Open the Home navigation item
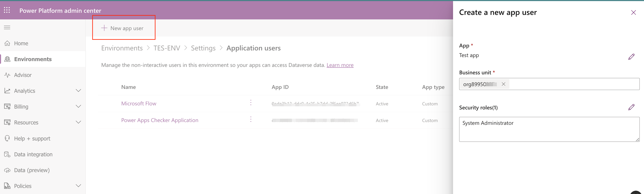The image size is (644, 194). [43, 43]
